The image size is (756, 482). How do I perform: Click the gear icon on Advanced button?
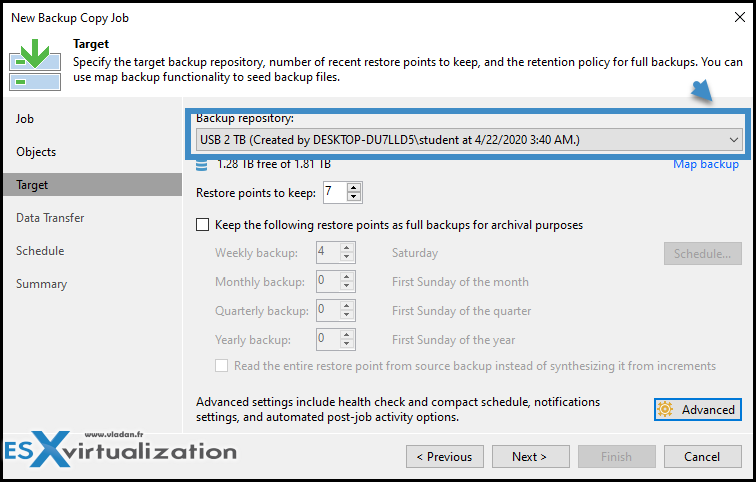click(665, 410)
